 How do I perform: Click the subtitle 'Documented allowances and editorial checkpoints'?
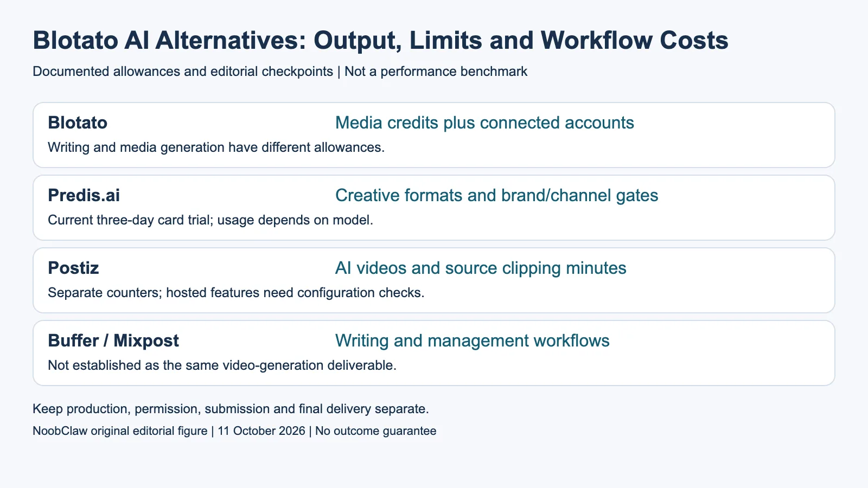(183, 72)
